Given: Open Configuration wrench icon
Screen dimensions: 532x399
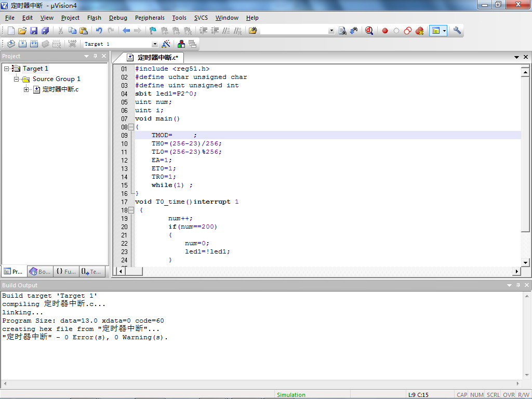Looking at the screenshot, I should [x=457, y=31].
